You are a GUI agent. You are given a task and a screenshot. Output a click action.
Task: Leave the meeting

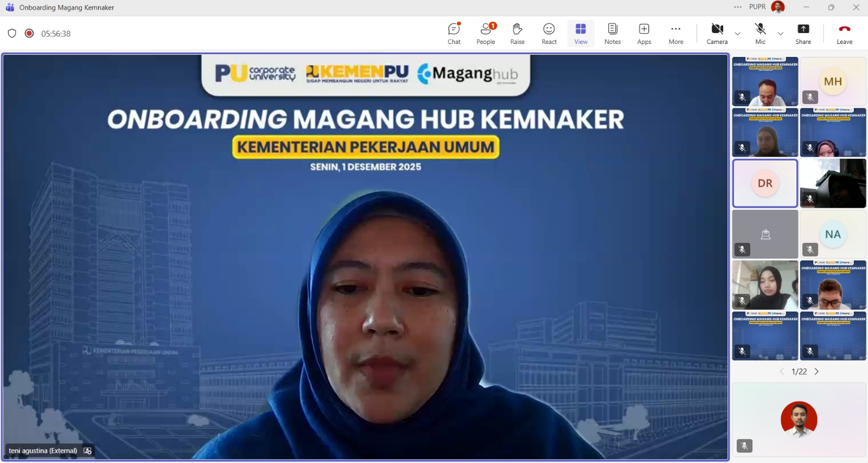click(x=844, y=34)
